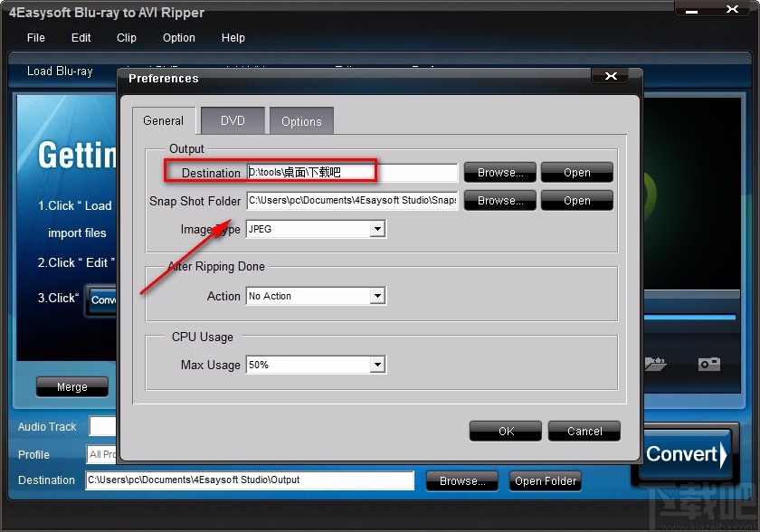This screenshot has height=532, width=760.
Task: Click the Preferences Destination path field
Action: point(352,173)
